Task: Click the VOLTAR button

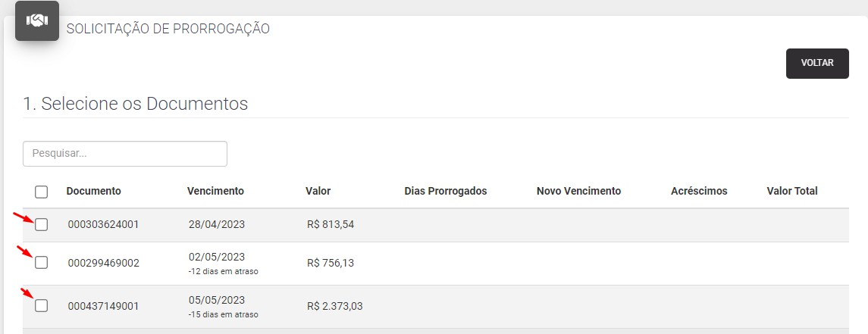Action: tap(817, 63)
